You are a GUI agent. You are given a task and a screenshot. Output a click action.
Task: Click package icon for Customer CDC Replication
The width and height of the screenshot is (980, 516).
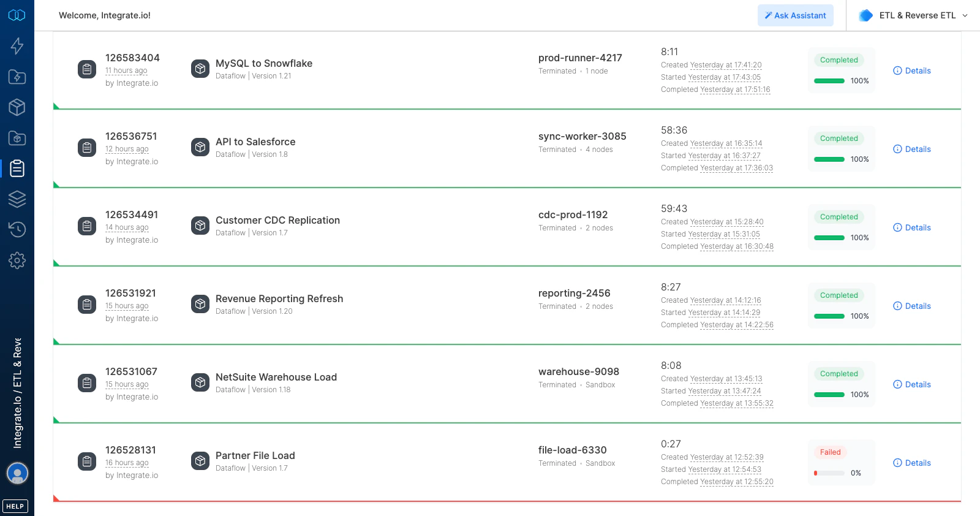point(200,226)
